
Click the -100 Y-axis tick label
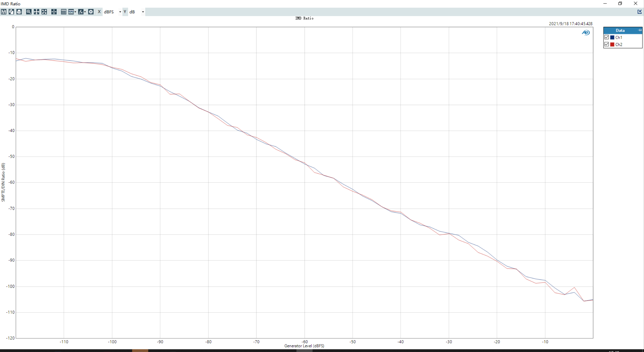point(10,286)
